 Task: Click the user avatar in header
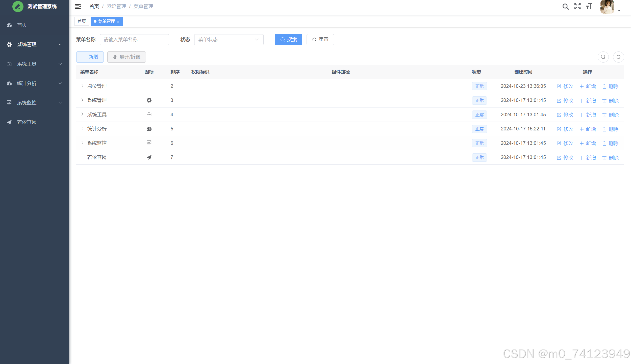pyautogui.click(x=607, y=7)
